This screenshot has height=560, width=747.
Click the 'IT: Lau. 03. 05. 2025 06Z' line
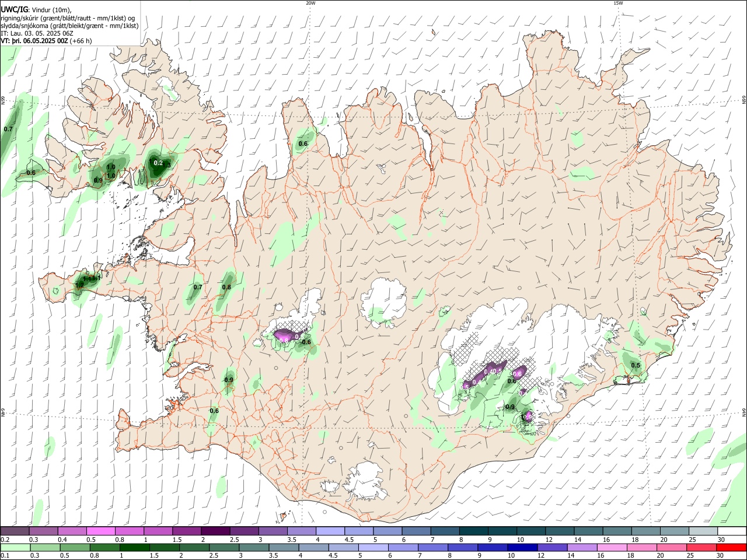coord(37,33)
